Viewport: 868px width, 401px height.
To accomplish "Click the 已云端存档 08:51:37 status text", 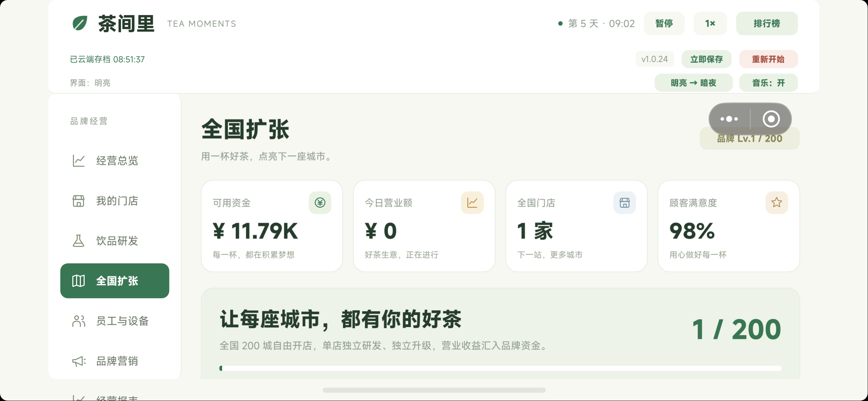I will point(107,59).
